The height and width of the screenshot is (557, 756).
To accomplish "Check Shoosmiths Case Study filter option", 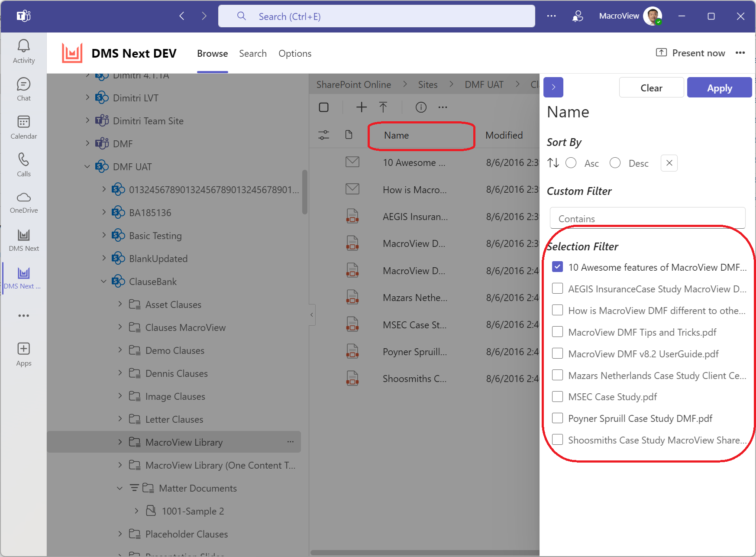I will point(558,440).
